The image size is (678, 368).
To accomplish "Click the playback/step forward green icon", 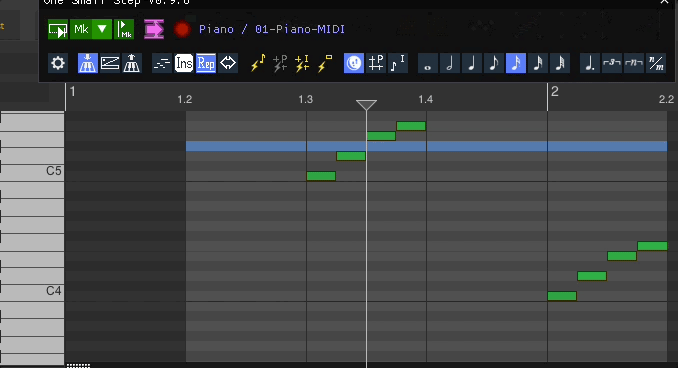I will coord(58,29).
